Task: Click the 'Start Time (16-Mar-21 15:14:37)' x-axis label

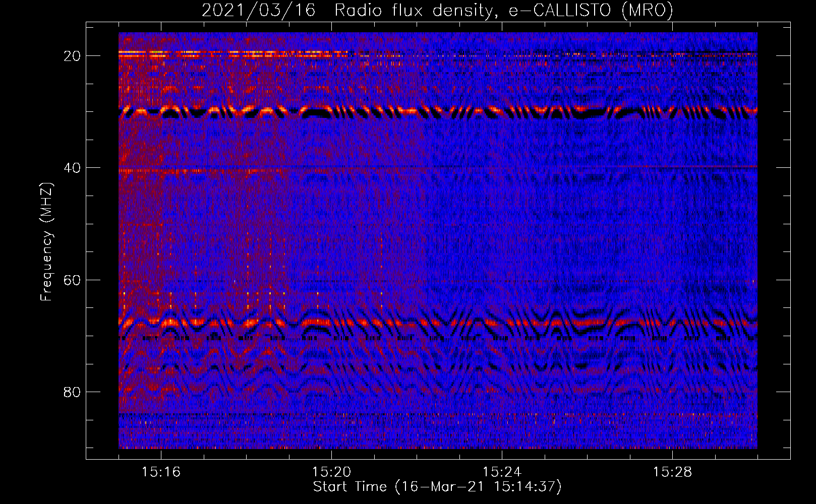Action: 437,487
